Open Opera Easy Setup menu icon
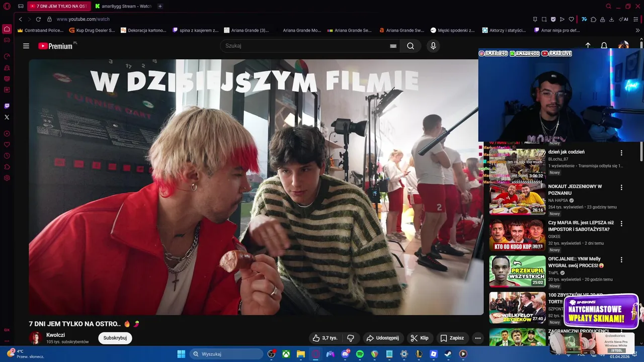 click(x=637, y=19)
